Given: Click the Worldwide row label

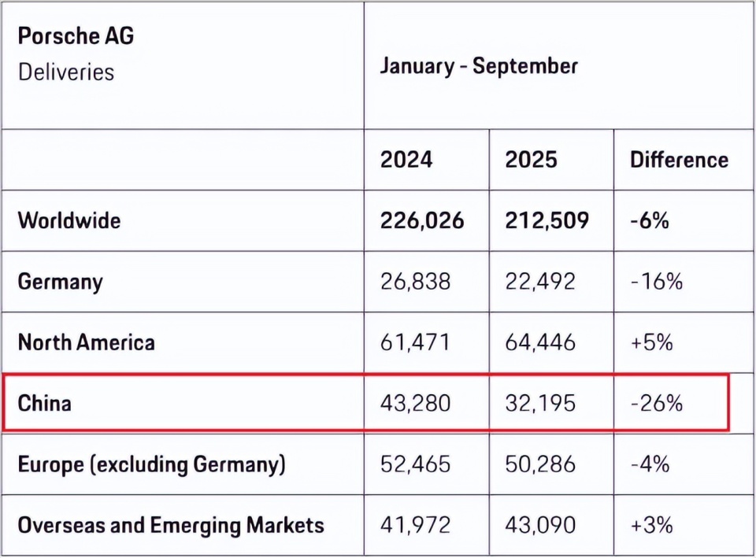Looking at the screenshot, I should 69,220.
